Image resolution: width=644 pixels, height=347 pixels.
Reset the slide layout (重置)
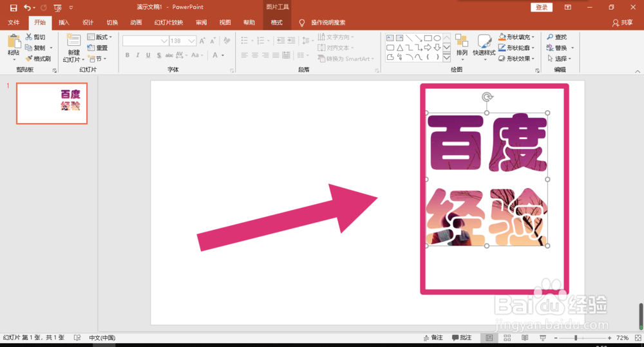point(97,48)
